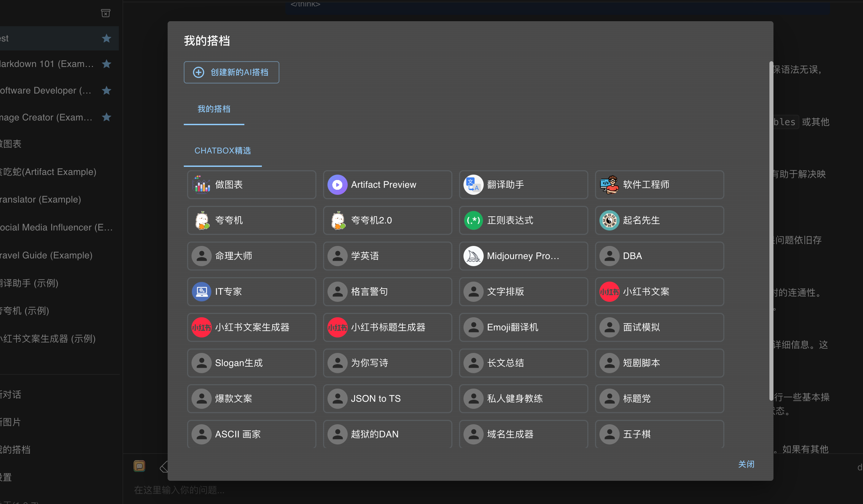The height and width of the screenshot is (504, 863).
Task: Click 创建新的AI搭档 button
Action: (231, 72)
